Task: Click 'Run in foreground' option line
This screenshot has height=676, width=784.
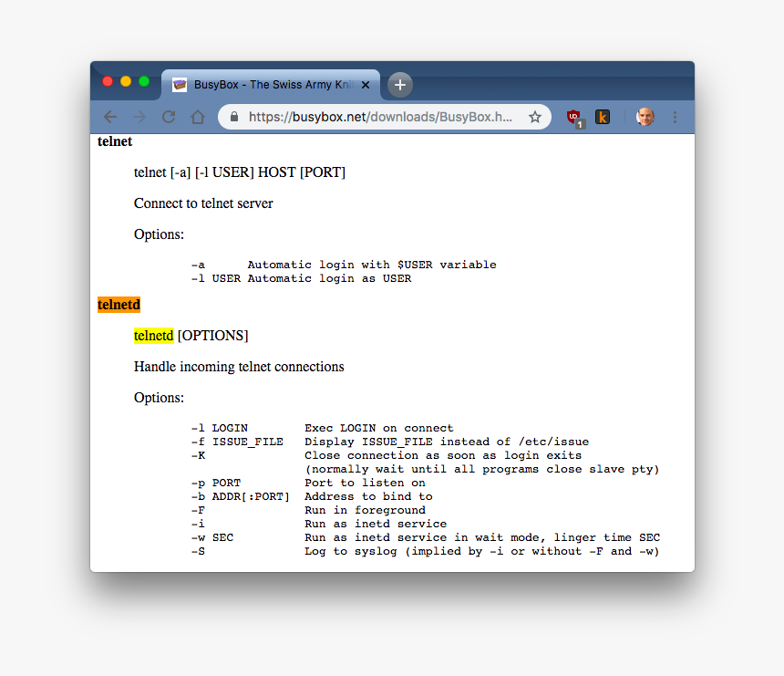Action: click(x=365, y=510)
